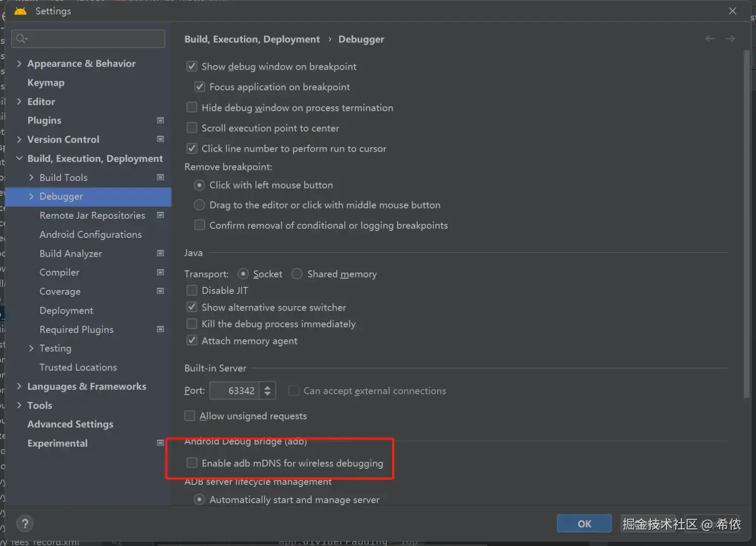Go to Advanced Settings page
The width and height of the screenshot is (756, 546).
pyautogui.click(x=70, y=424)
